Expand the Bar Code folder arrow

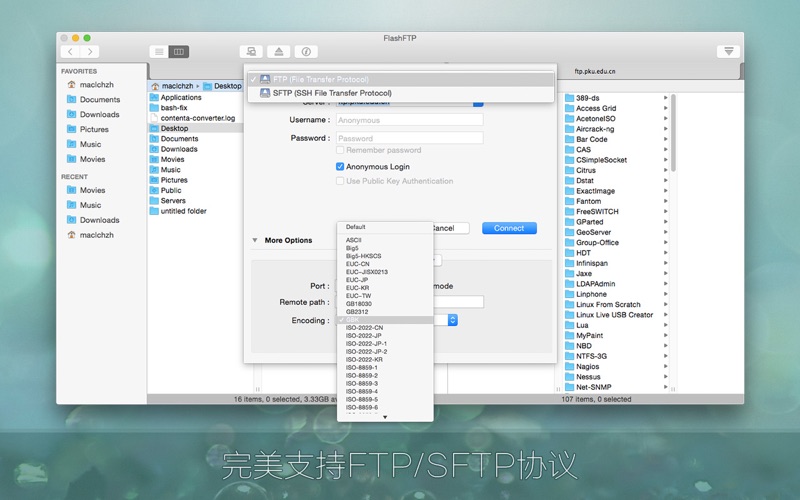coord(665,139)
